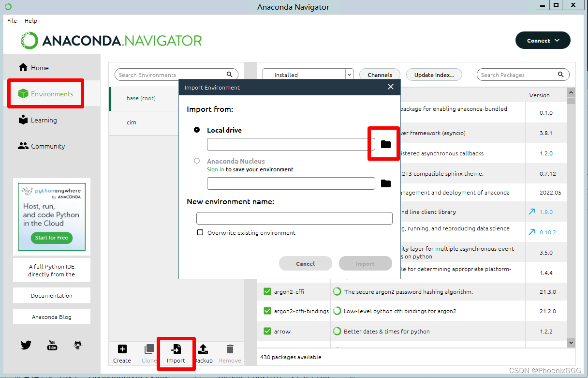Image resolution: width=588 pixels, height=378 pixels.
Task: Toggle the argon2-cffi-bindings package checkbox
Action: pos(267,311)
